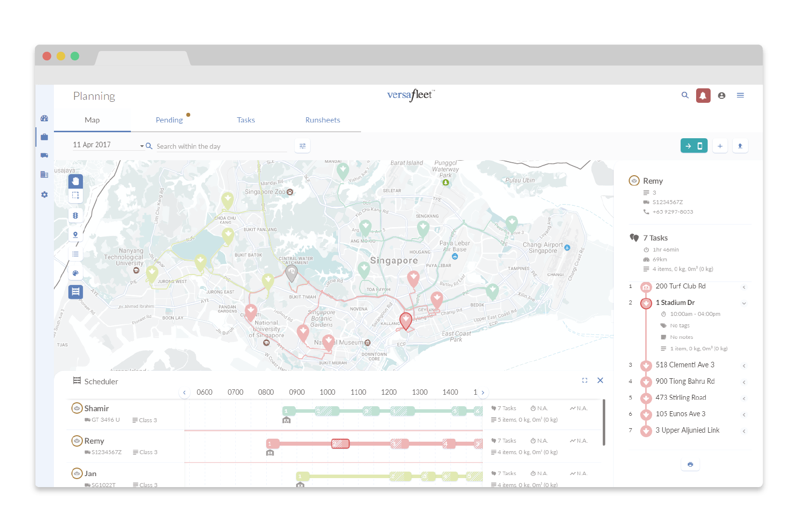Viewport: 799px width, 532px height.
Task: Activate the rectangle area selection tool
Action: pos(75,196)
